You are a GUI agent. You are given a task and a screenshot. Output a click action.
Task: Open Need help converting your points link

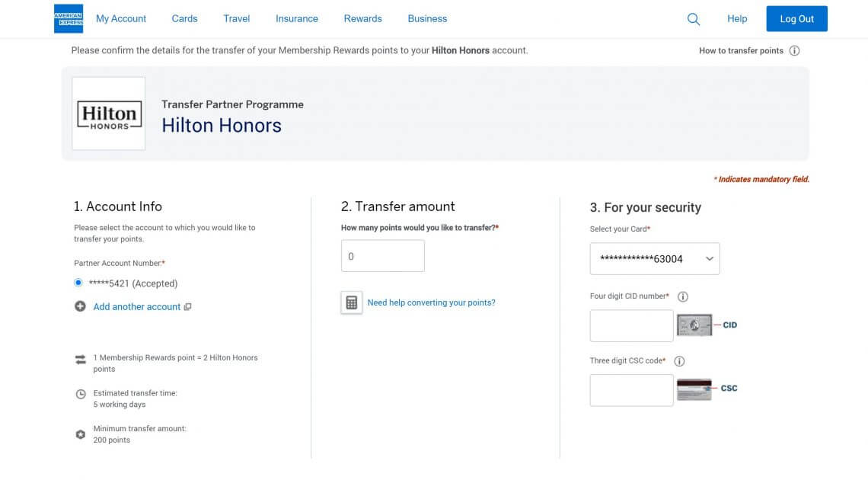(431, 302)
